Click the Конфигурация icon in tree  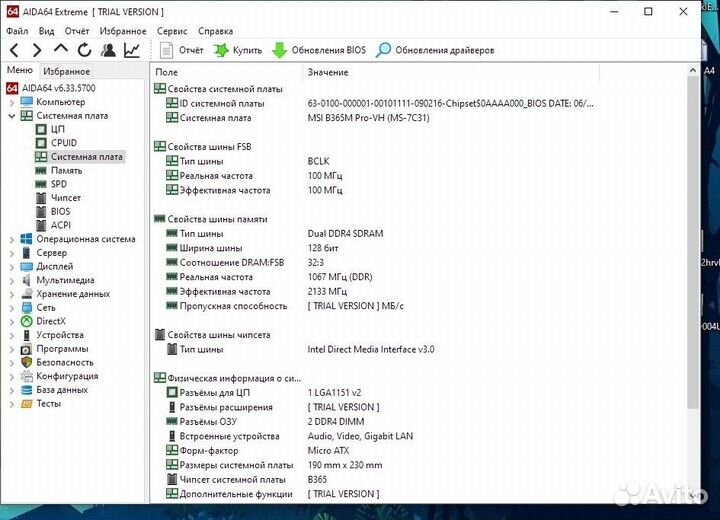coord(27,376)
